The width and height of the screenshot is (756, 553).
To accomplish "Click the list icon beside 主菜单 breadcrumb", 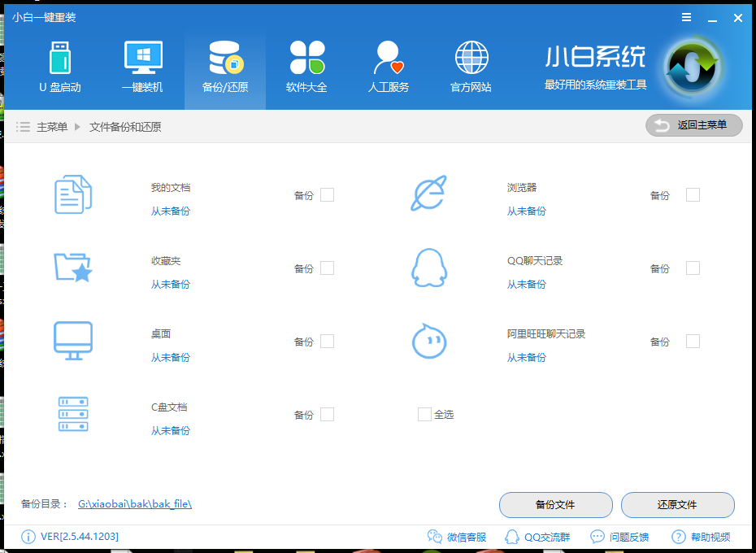I will tap(22, 125).
